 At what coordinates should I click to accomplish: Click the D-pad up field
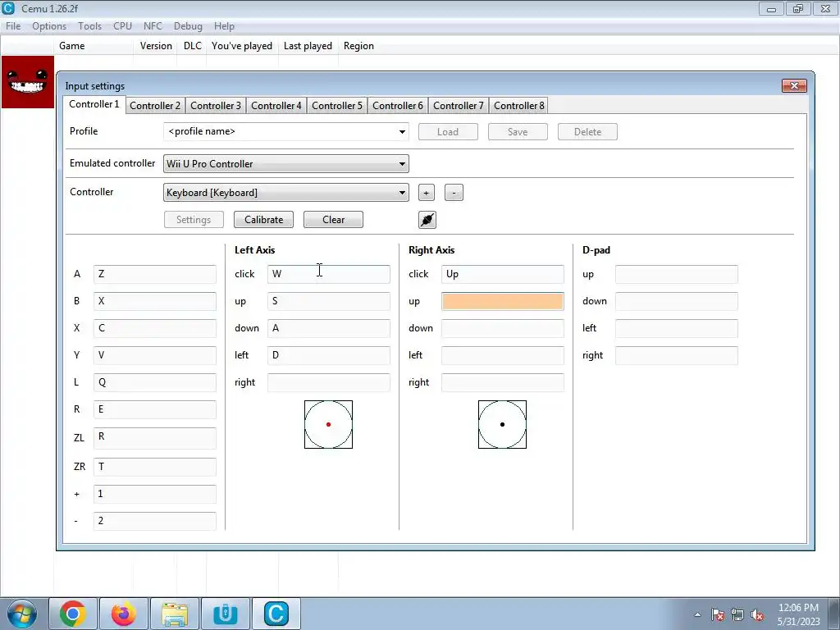pyautogui.click(x=677, y=274)
